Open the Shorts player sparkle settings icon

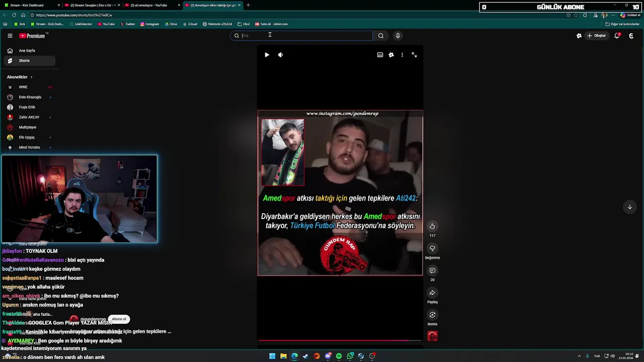391,55
